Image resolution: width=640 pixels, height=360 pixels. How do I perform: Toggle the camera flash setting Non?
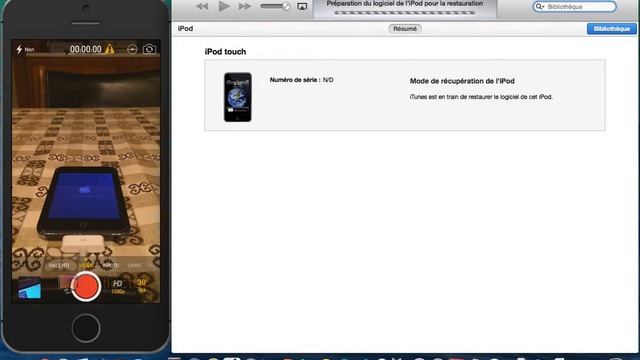pyautogui.click(x=25, y=49)
